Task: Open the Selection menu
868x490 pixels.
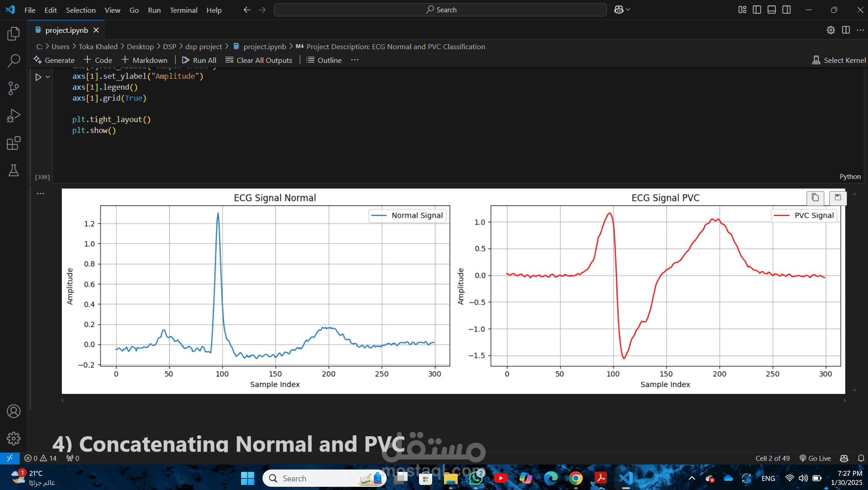Action: click(81, 10)
